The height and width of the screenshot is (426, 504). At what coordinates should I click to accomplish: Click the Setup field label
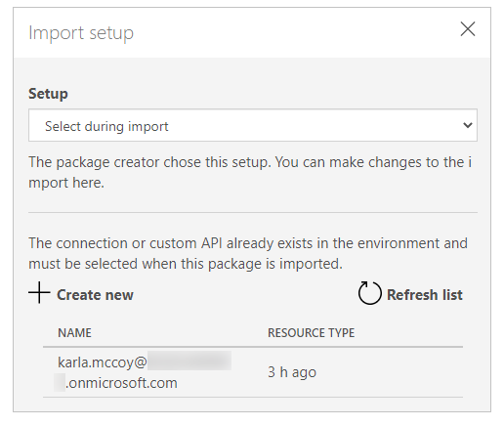[48, 94]
